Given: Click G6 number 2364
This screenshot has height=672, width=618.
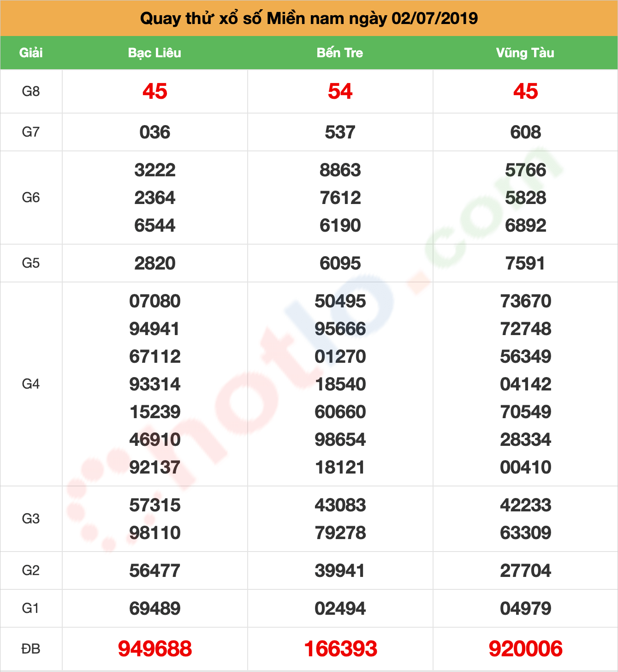Looking at the screenshot, I should coord(155,198).
